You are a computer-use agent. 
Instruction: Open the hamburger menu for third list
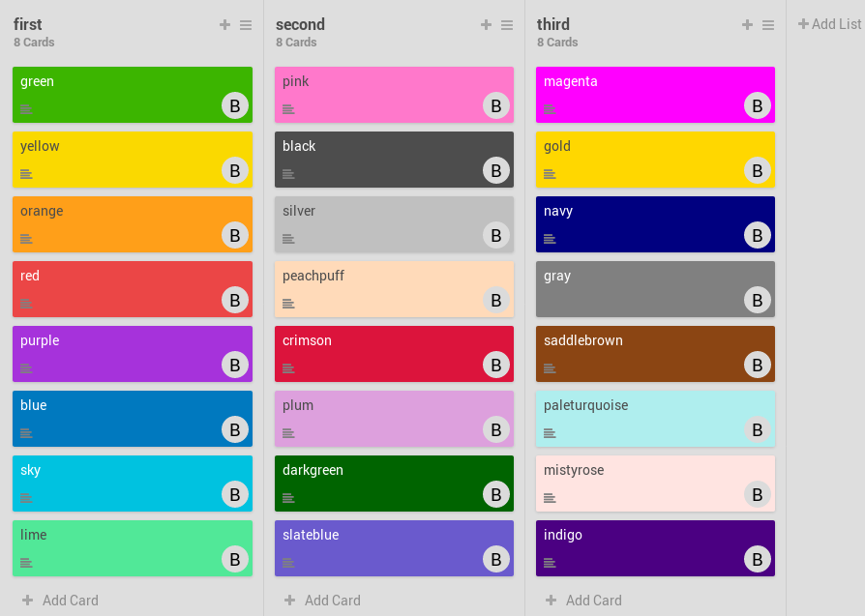pos(768,25)
